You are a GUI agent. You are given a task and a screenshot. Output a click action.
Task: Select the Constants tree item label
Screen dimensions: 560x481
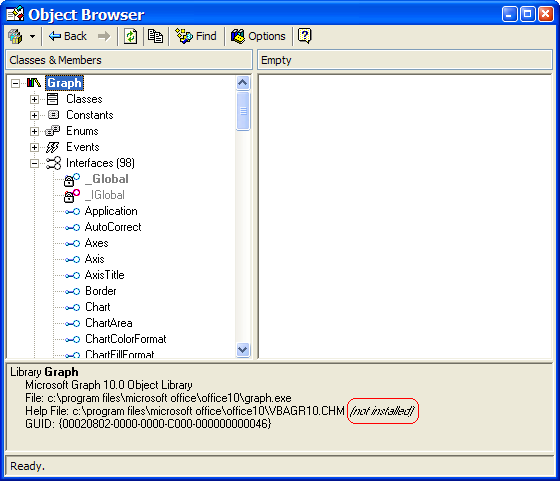(90, 115)
